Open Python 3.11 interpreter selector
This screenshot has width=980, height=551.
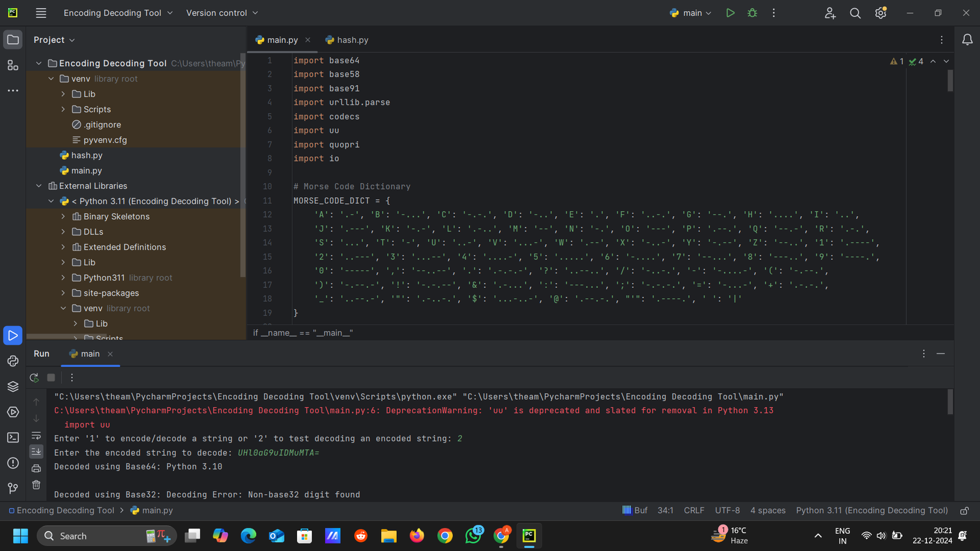[872, 511]
